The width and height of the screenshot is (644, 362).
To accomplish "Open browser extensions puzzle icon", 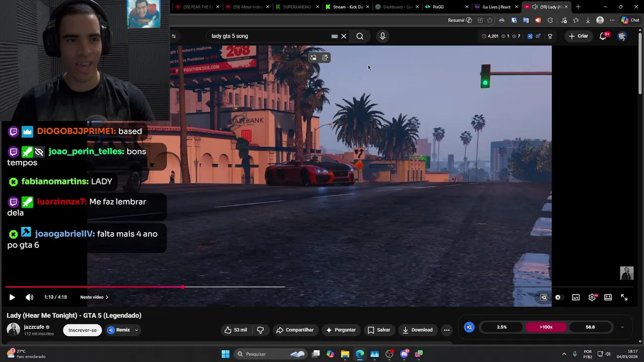I will click(550, 20).
